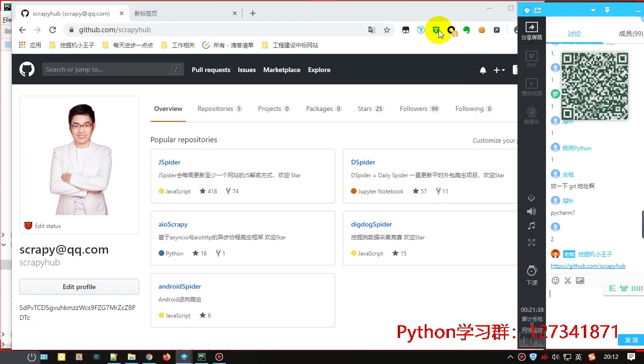This screenshot has width=644, height=364.
Task: Open the plus create-new dropdown
Action: tap(499, 70)
